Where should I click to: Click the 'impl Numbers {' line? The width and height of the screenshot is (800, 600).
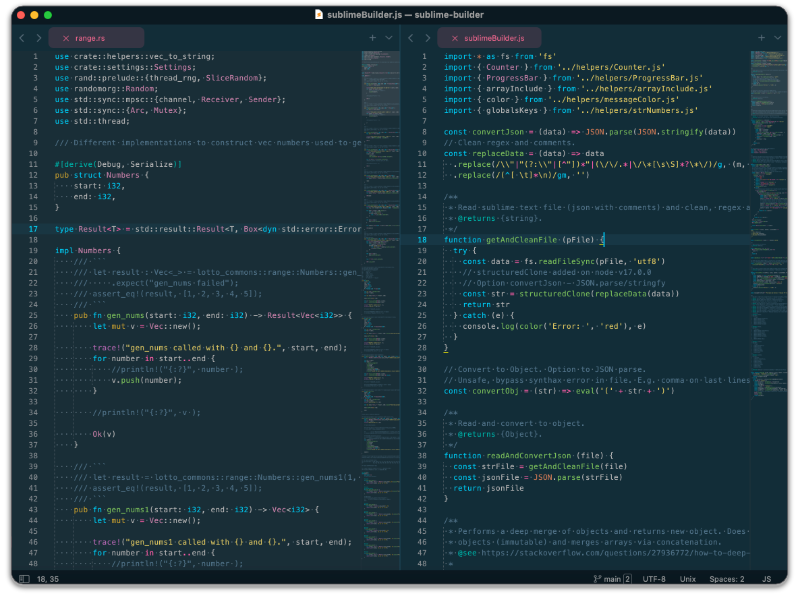click(x=88, y=251)
